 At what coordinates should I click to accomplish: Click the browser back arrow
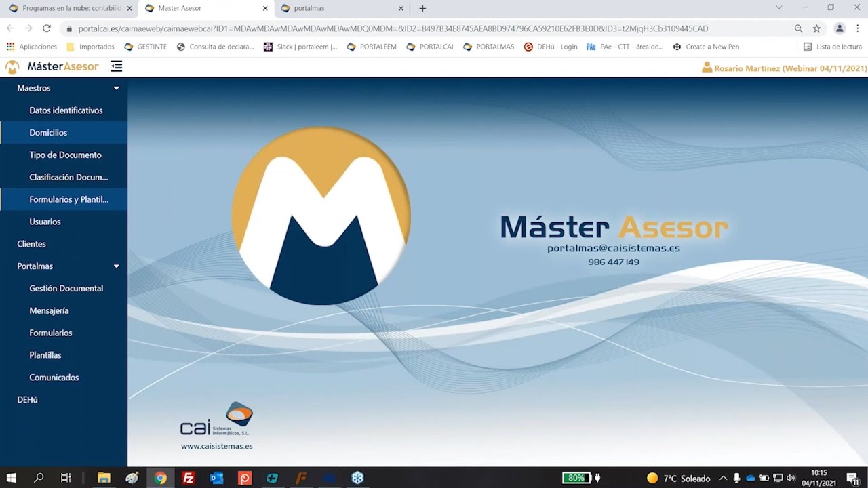click(x=10, y=28)
